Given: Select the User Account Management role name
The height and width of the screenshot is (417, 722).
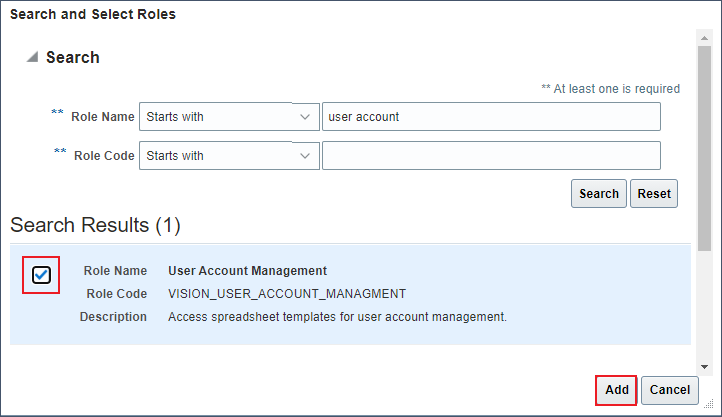Looking at the screenshot, I should pos(247,271).
